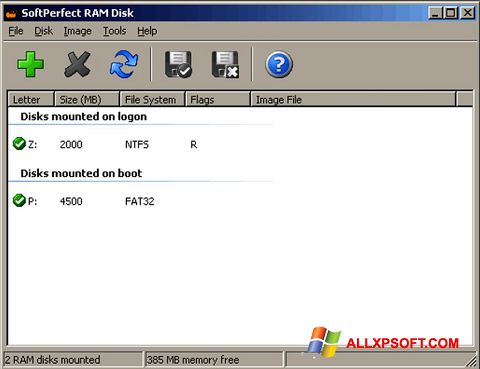Click the floppy disk icon with X
480x369 pixels.
(225, 64)
